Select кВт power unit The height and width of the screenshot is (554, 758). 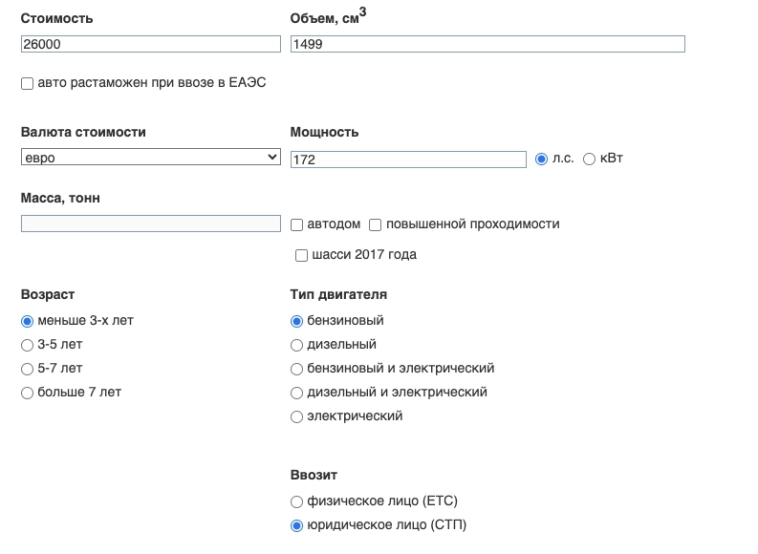pos(589,159)
